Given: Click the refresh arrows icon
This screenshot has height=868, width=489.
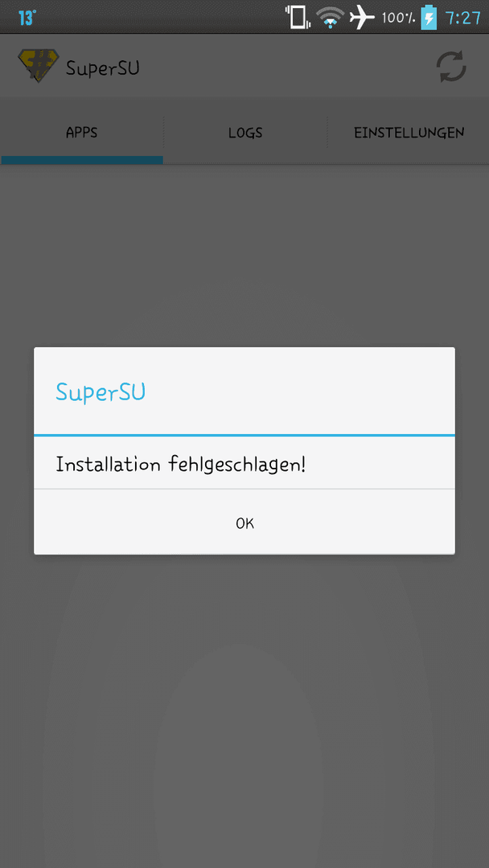Looking at the screenshot, I should pyautogui.click(x=451, y=67).
